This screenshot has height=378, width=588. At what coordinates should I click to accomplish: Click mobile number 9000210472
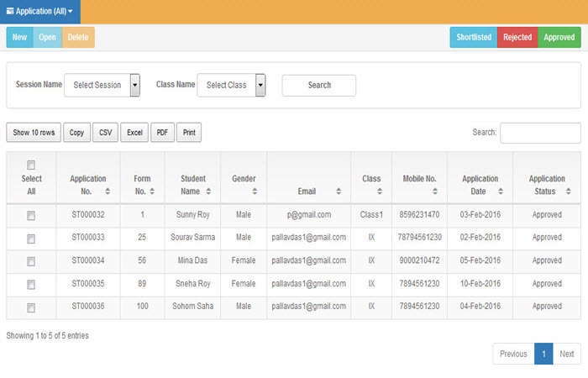[419, 260]
